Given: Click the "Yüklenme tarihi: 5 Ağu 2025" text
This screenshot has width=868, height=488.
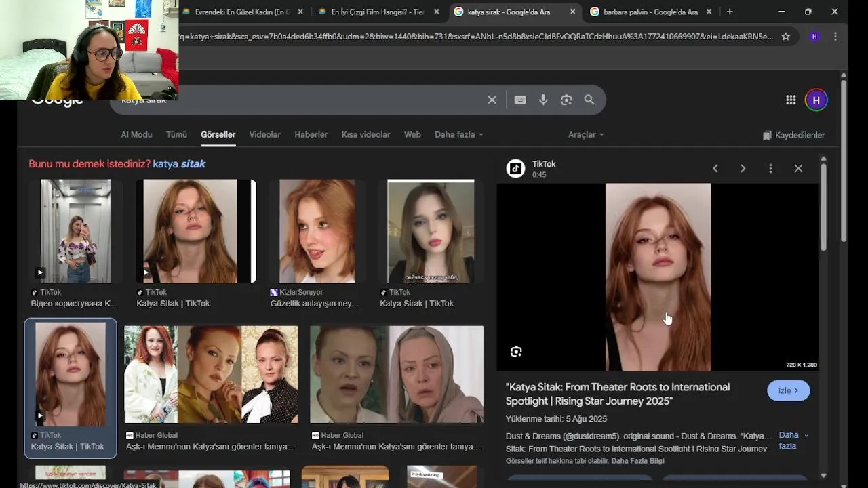Looking at the screenshot, I should point(556,419).
